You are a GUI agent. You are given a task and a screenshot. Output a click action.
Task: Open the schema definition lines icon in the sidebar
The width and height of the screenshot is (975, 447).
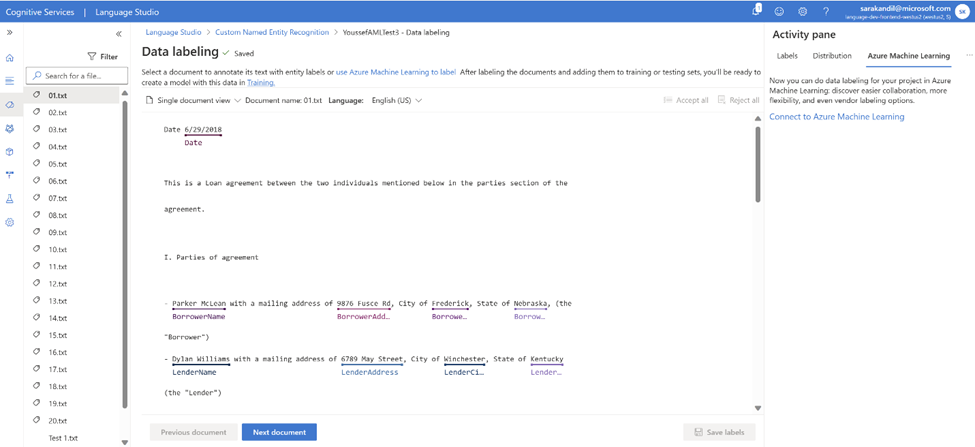click(x=9, y=81)
